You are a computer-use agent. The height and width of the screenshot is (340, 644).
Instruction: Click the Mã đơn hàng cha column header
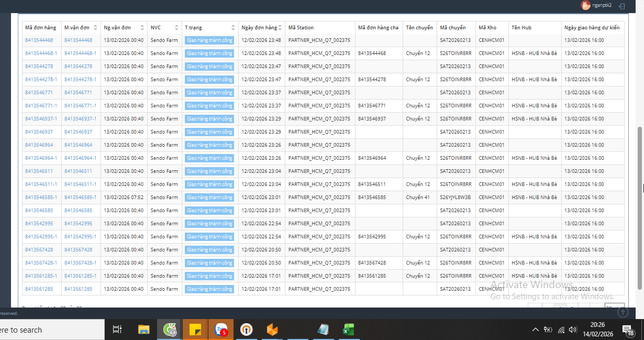(x=378, y=28)
